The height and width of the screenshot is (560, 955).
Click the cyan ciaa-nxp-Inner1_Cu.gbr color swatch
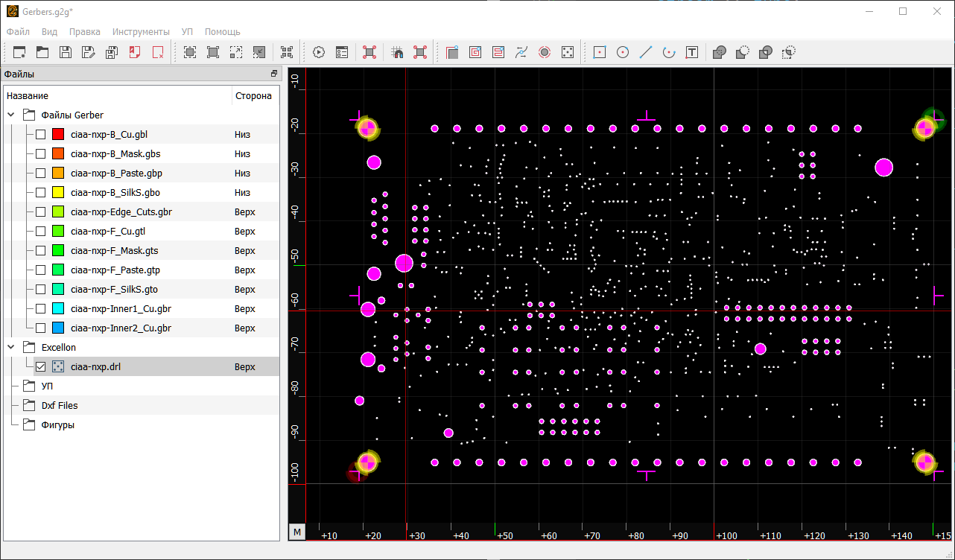tap(58, 309)
